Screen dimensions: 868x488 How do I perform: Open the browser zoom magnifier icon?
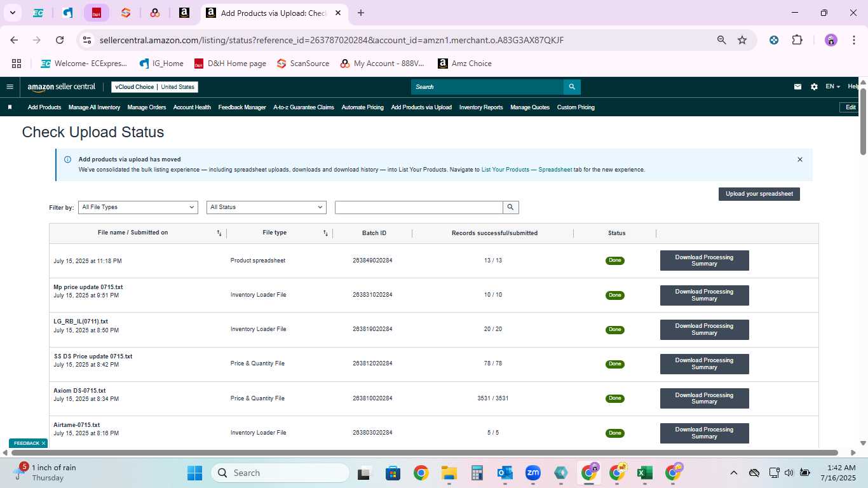pyautogui.click(x=722, y=40)
